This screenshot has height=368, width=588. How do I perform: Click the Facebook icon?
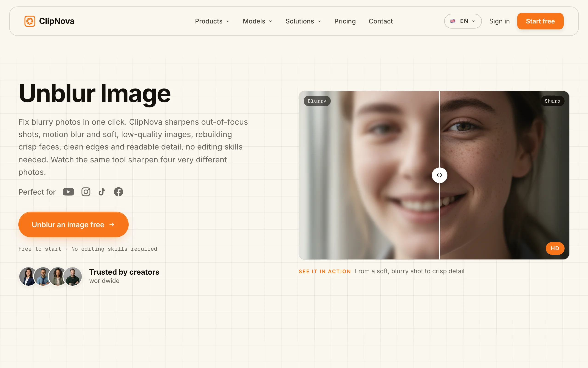coord(119,192)
